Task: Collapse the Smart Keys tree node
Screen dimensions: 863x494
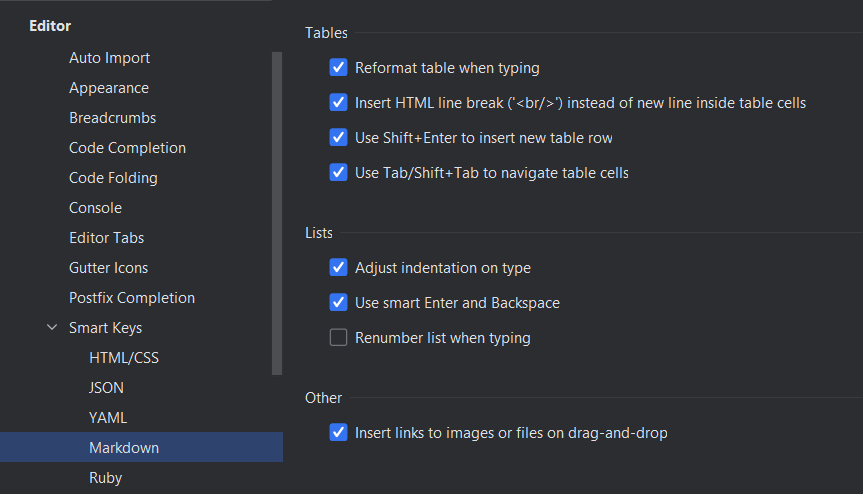Action: [52, 328]
